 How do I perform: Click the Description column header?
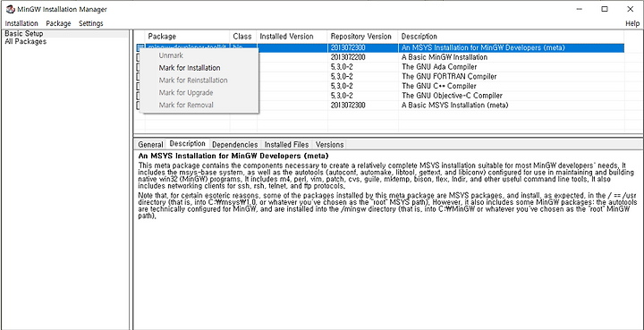[x=511, y=37]
